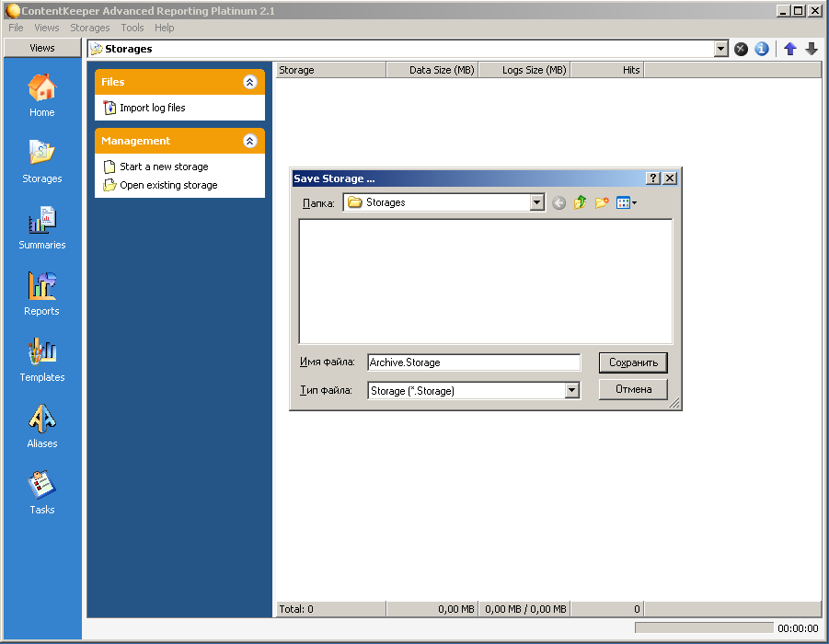Click the Отмена button
Viewport: 829px width, 644px height.
(633, 390)
